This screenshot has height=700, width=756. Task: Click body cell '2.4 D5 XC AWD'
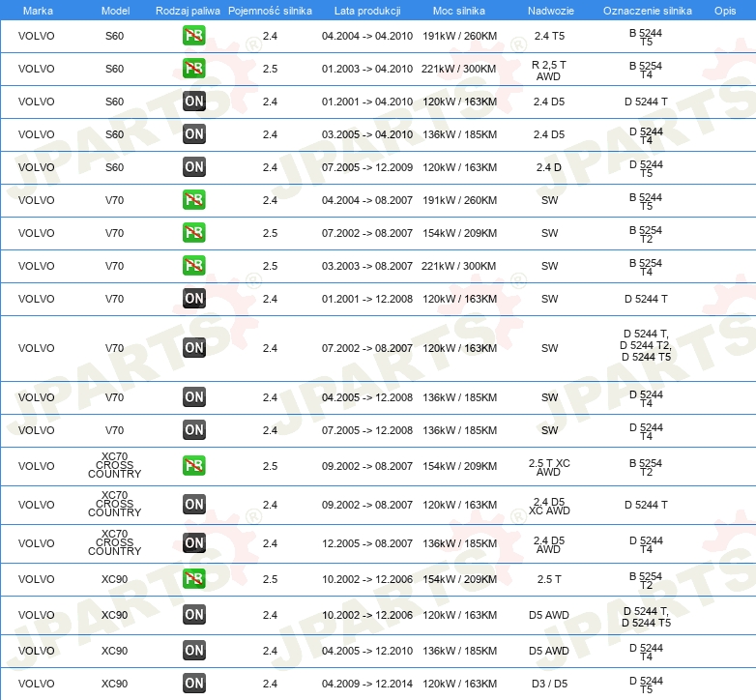[x=549, y=506]
